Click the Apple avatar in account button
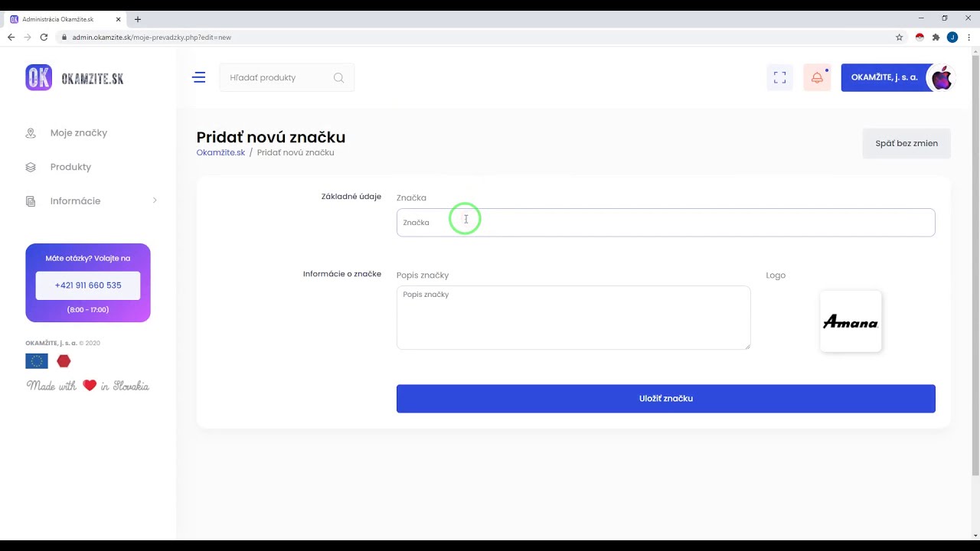Screen dimensions: 980x551 pos(941,77)
